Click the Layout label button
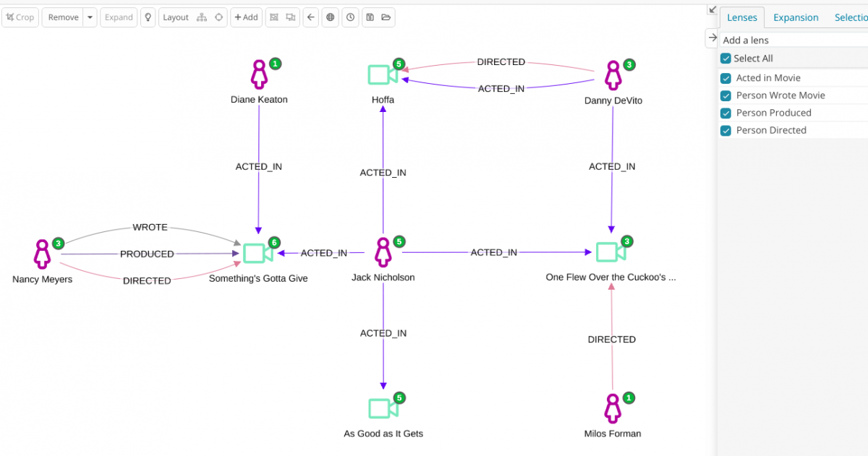 [x=176, y=17]
